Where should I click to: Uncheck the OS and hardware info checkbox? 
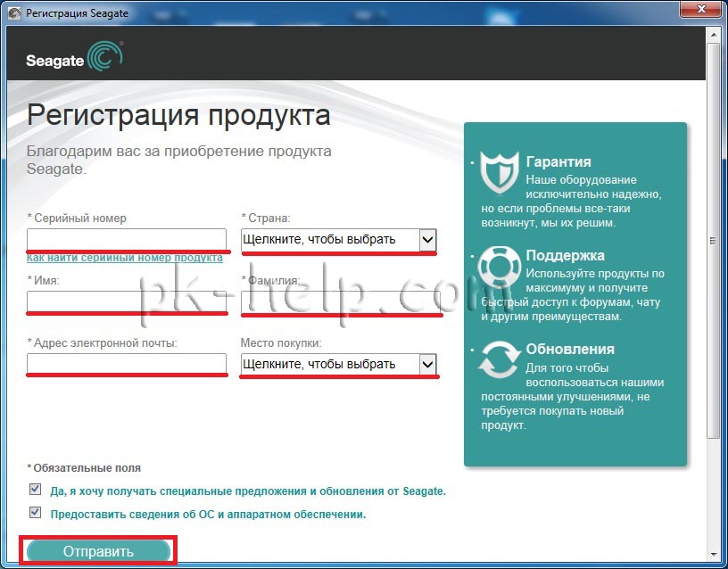[35, 513]
